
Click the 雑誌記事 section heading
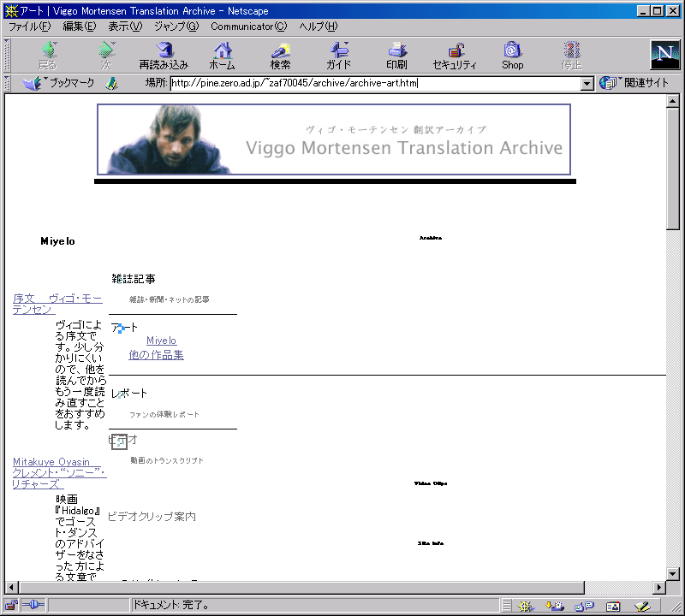click(x=134, y=279)
